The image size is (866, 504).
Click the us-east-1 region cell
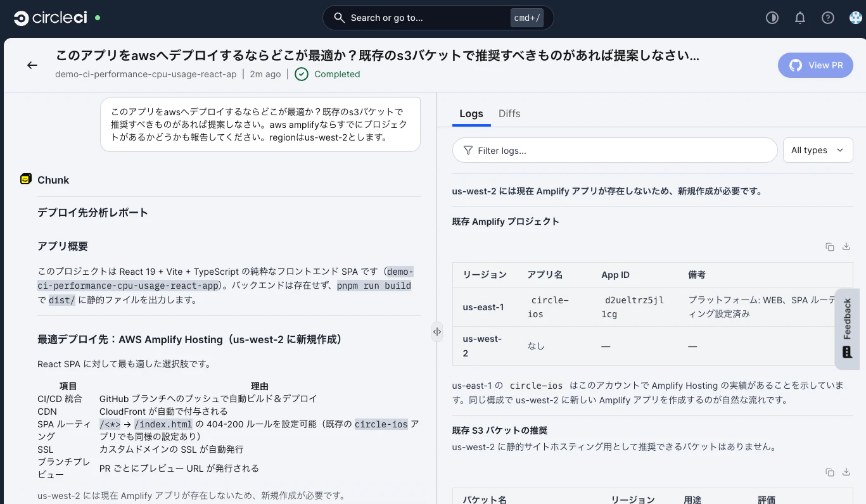[x=483, y=307]
